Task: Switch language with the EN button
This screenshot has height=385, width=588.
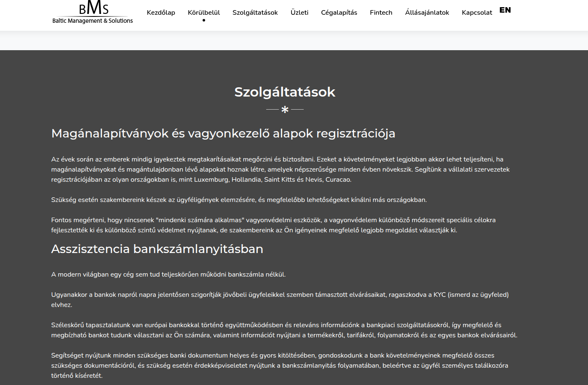Action: [505, 10]
